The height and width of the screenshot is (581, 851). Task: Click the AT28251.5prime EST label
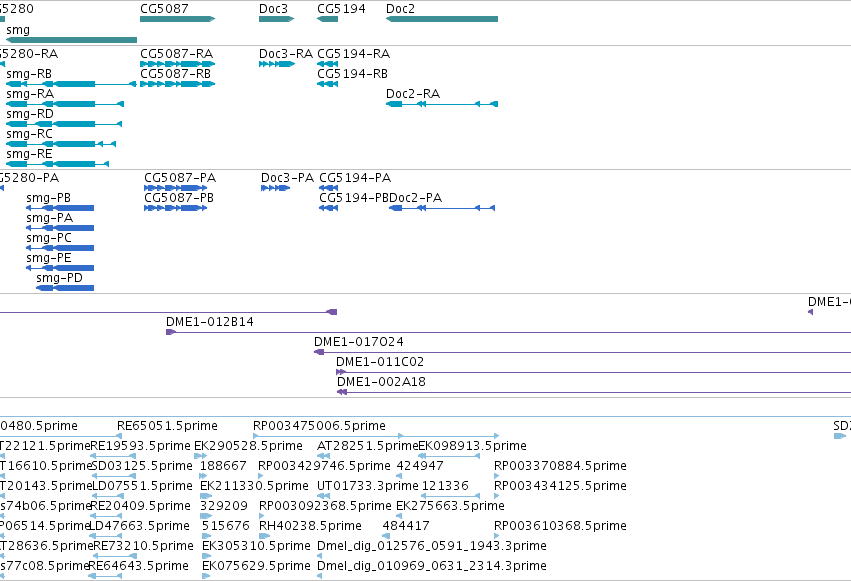367,446
